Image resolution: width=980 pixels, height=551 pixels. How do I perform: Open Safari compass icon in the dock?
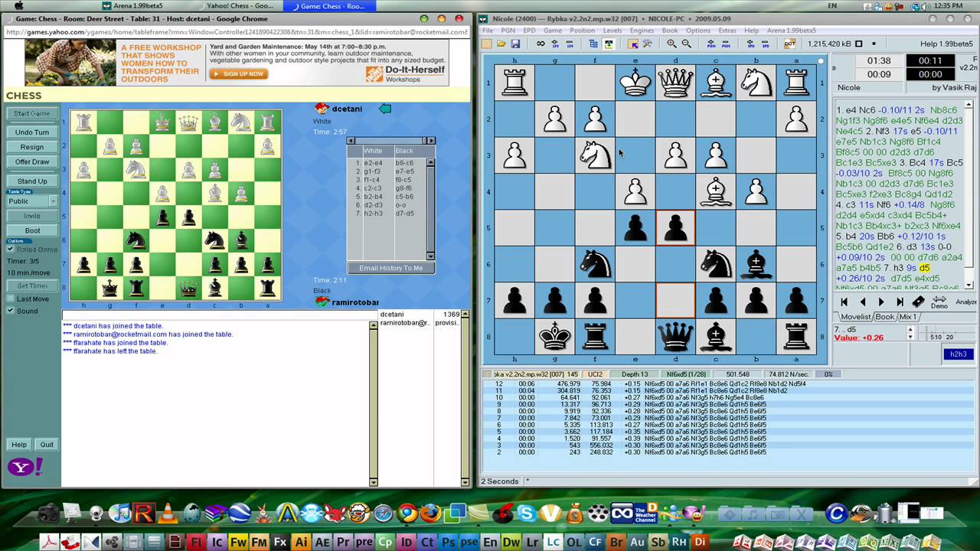383,514
